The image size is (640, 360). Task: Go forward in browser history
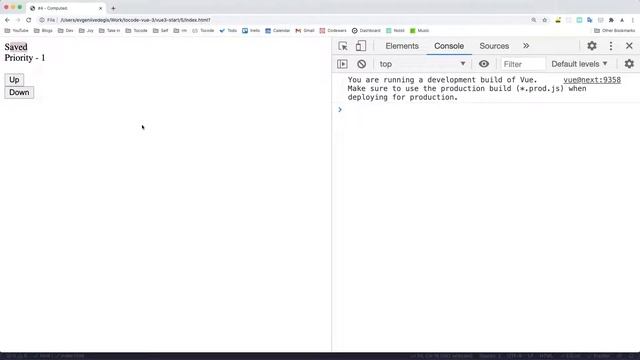[x=18, y=20]
